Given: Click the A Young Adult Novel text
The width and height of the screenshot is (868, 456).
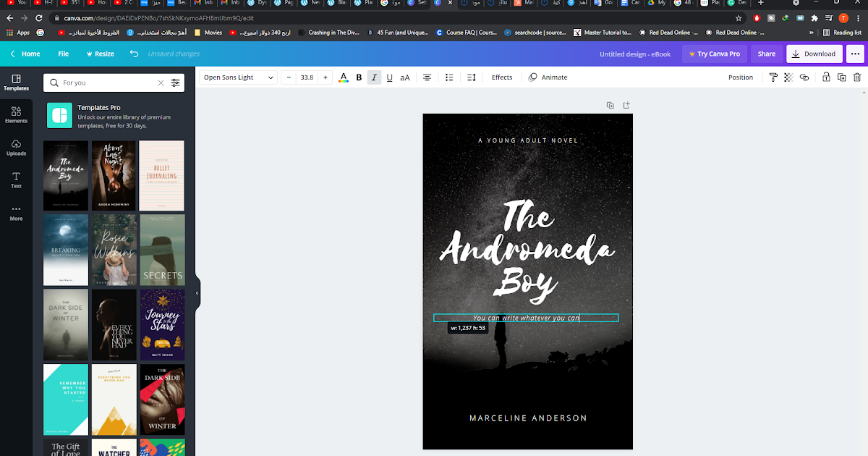Looking at the screenshot, I should (528, 140).
